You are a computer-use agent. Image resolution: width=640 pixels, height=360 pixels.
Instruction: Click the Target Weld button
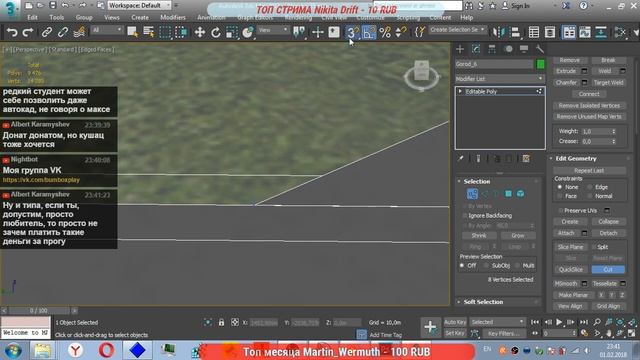click(608, 82)
